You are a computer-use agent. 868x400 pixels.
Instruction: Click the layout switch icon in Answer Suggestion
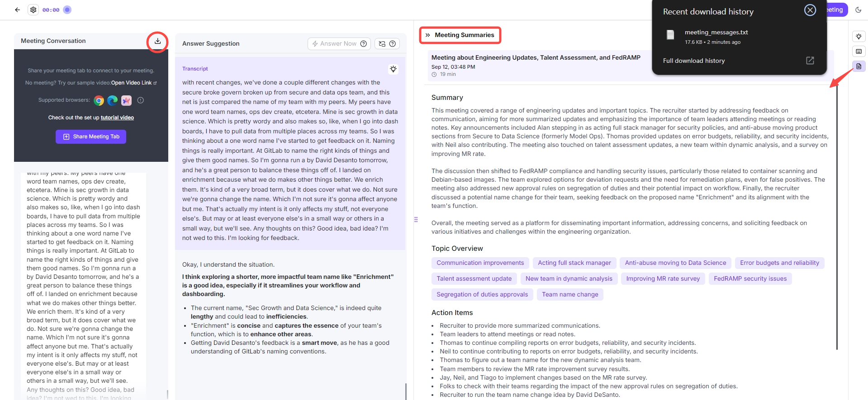tap(382, 44)
